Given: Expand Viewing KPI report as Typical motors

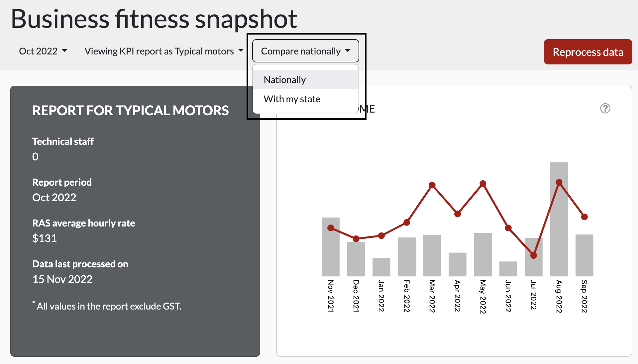Looking at the screenshot, I should click(x=164, y=51).
